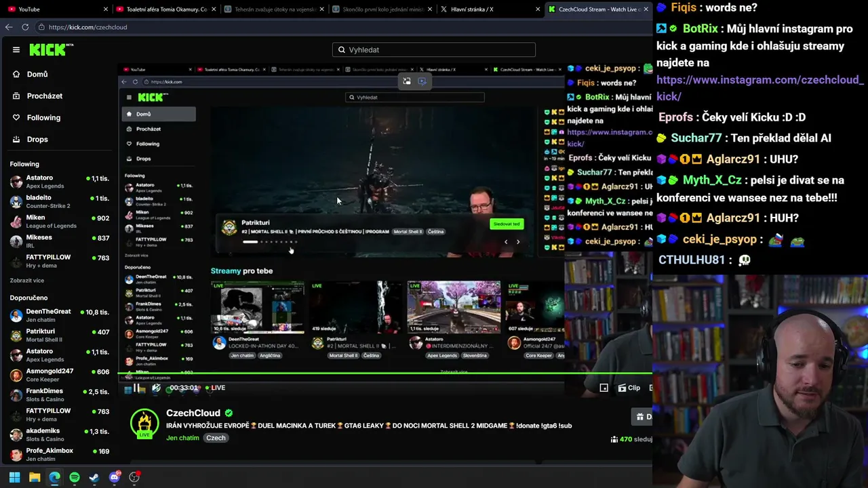The height and width of the screenshot is (488, 868).
Task: Toggle theater mode on the player
Action: click(x=604, y=388)
